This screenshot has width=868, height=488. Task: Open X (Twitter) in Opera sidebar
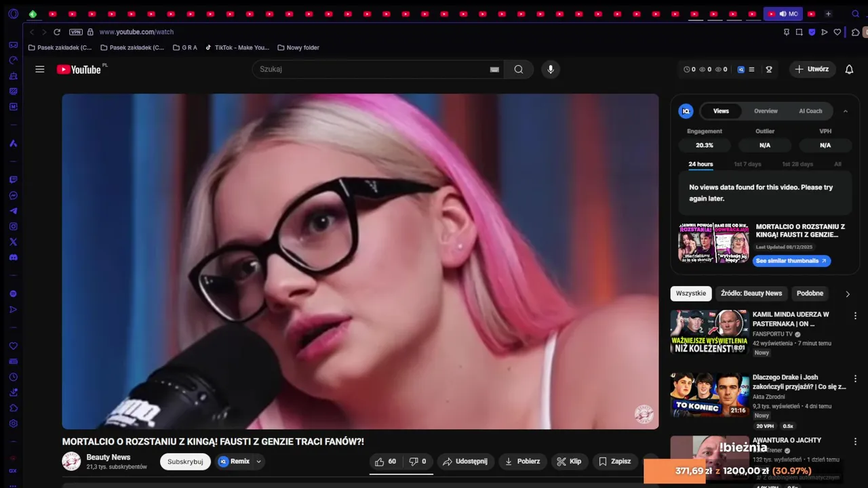click(x=13, y=242)
